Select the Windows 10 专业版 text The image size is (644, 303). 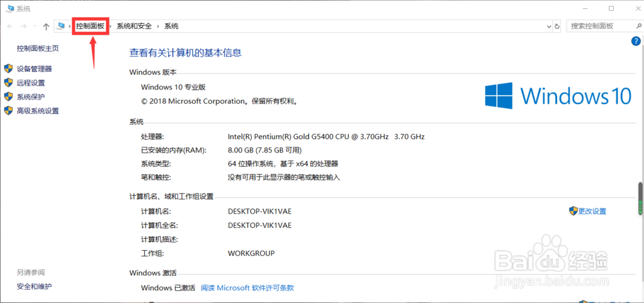point(173,87)
